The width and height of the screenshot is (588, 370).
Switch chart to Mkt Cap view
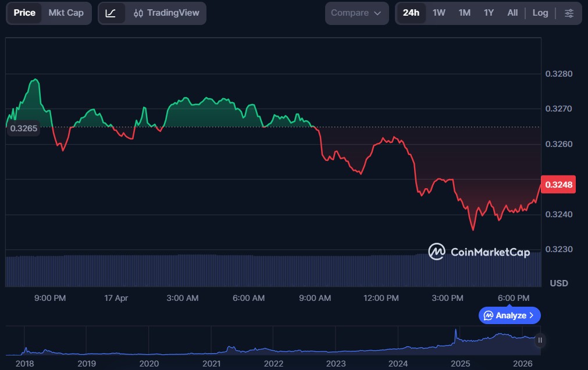point(66,13)
